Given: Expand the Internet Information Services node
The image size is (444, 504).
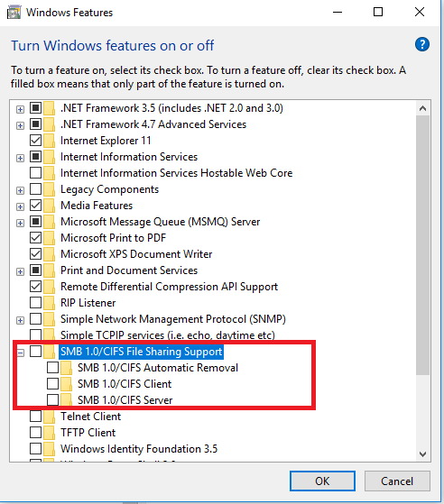Looking at the screenshot, I should click(x=20, y=158).
